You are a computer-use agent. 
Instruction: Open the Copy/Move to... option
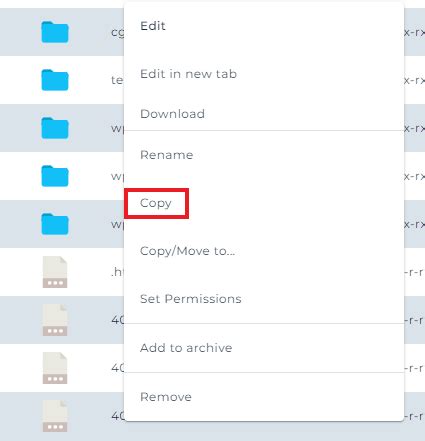187,251
